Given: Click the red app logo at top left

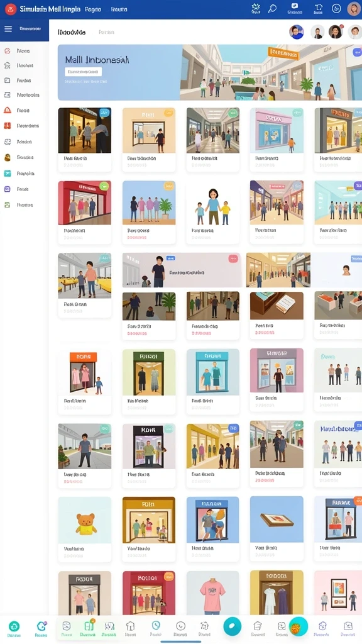Looking at the screenshot, I should tap(11, 9).
